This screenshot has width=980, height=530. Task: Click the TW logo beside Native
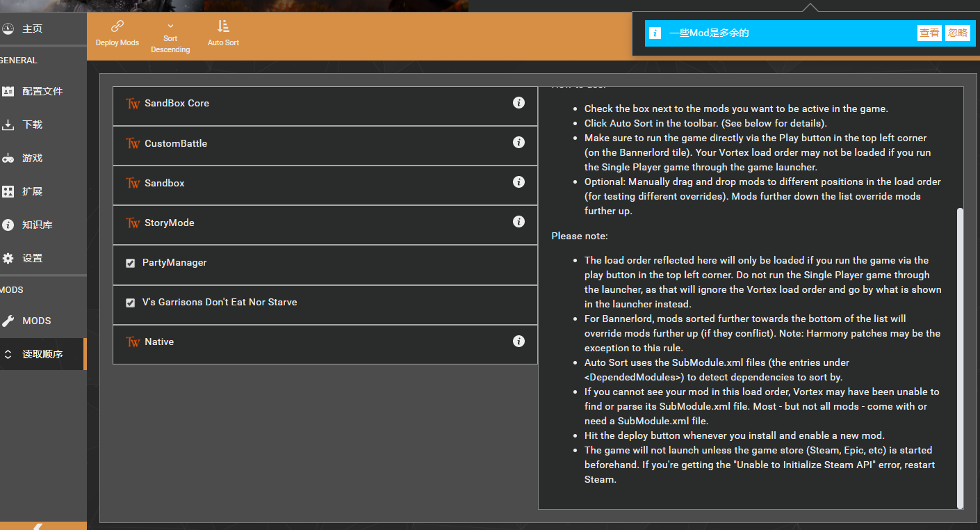point(133,342)
